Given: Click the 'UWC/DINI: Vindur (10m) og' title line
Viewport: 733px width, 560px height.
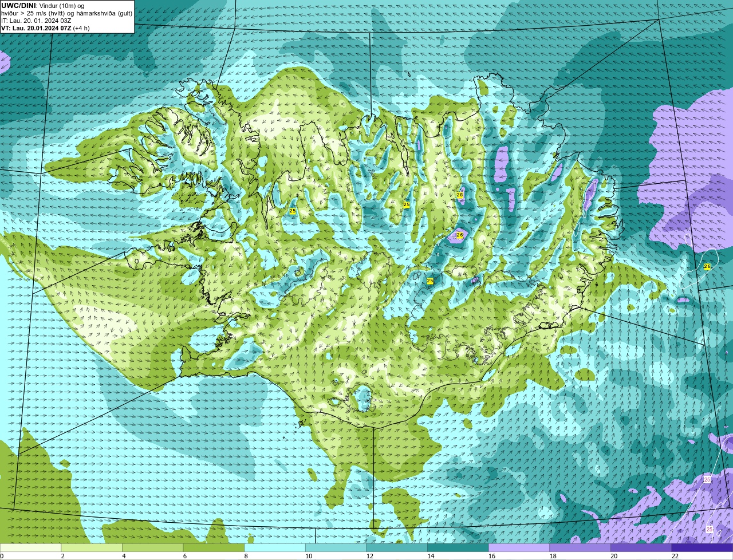Looking at the screenshot, I should [x=43, y=6].
